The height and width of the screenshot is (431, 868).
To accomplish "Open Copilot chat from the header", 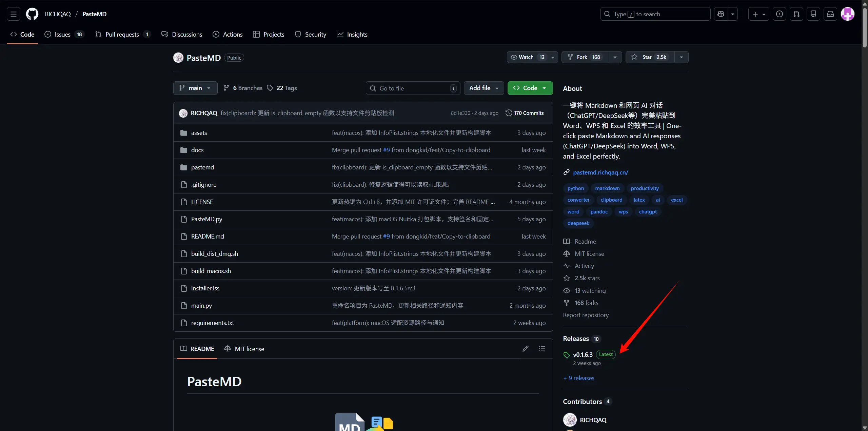I will pos(721,14).
